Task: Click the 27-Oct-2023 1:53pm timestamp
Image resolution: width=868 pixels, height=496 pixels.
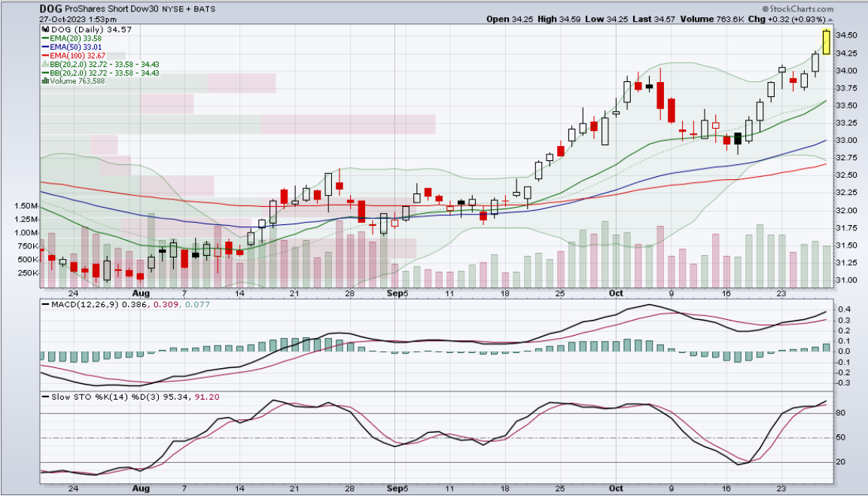Action: click(x=78, y=20)
